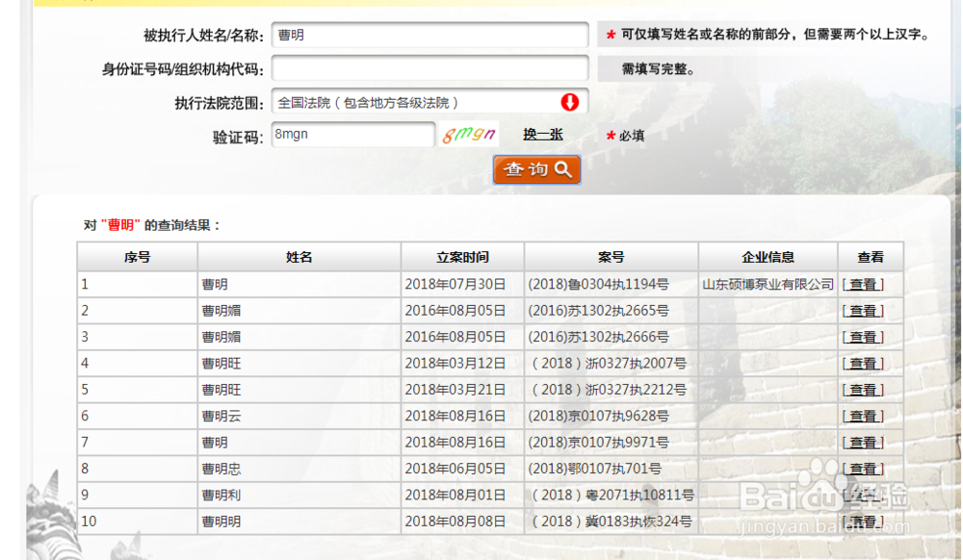The width and height of the screenshot is (963, 560).
Task: Click the 序号 column header
Action: coord(137,257)
